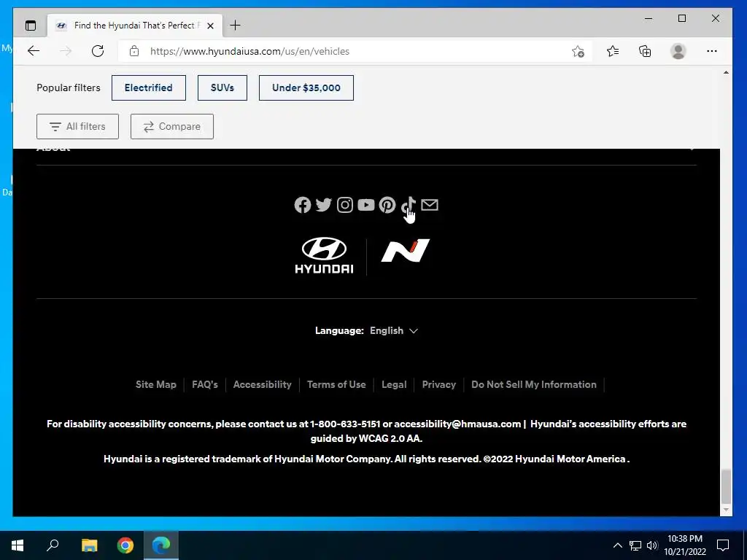
Task: Click the page vertical scrollbar thumb
Action: (x=726, y=486)
